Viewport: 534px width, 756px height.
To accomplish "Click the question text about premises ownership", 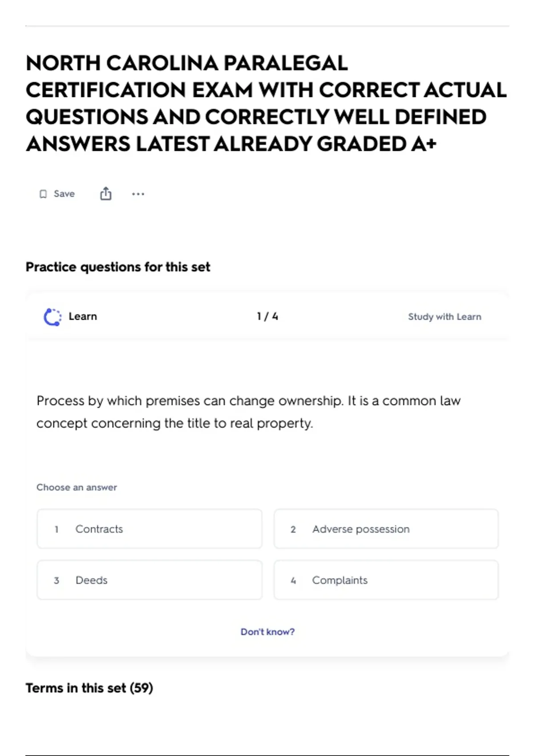I will pos(248,412).
